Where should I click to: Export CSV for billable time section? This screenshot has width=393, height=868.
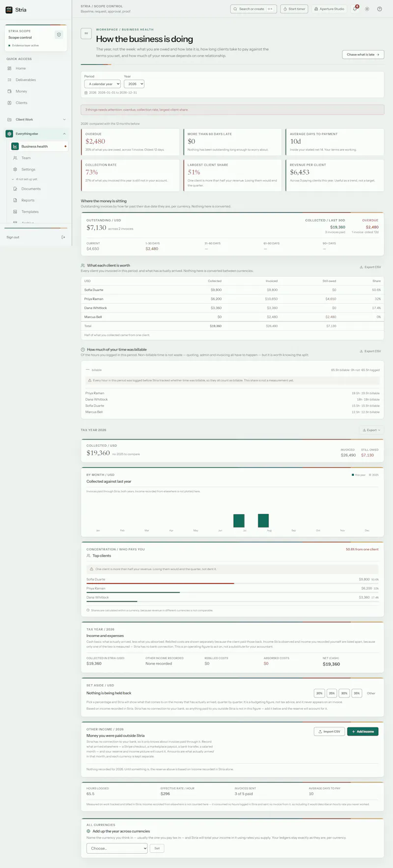370,351
